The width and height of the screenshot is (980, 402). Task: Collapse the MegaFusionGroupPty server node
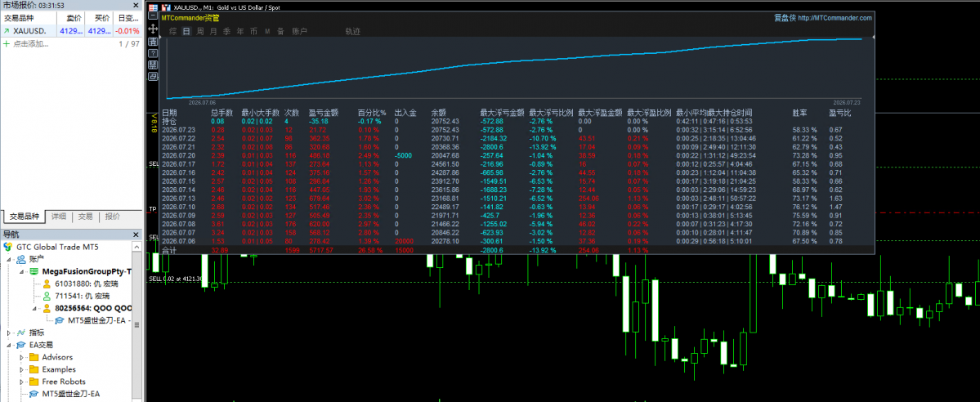click(x=22, y=271)
